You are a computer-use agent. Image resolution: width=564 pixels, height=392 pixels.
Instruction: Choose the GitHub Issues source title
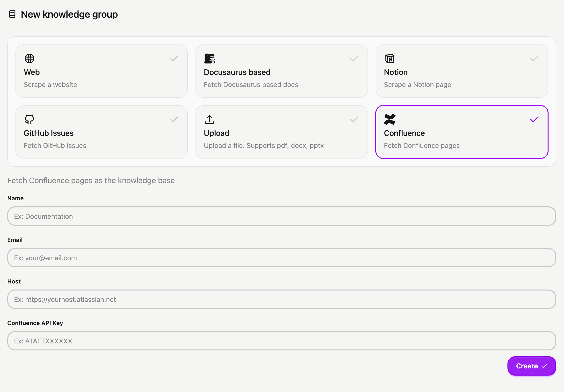tap(49, 133)
